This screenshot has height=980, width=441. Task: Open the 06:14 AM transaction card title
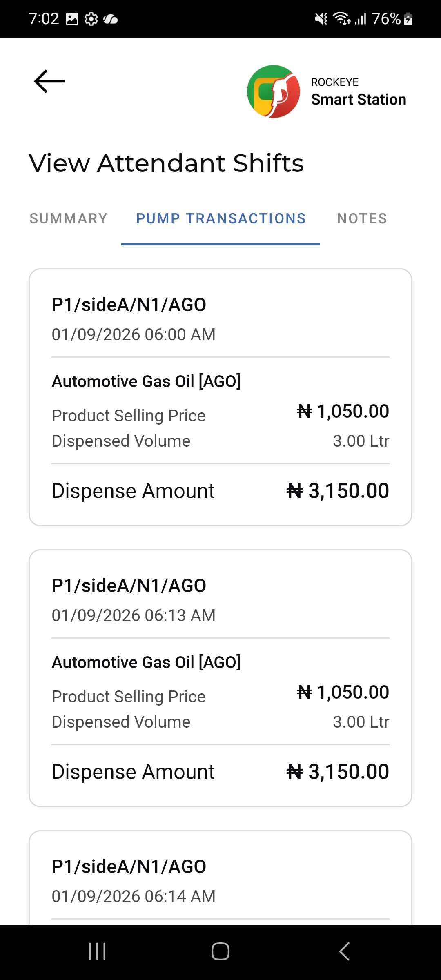(x=129, y=866)
